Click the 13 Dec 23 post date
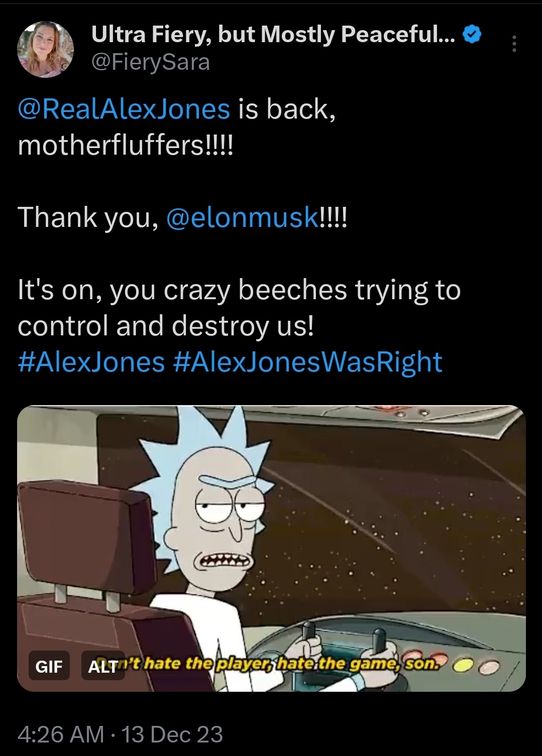This screenshot has height=756, width=542. (172, 734)
